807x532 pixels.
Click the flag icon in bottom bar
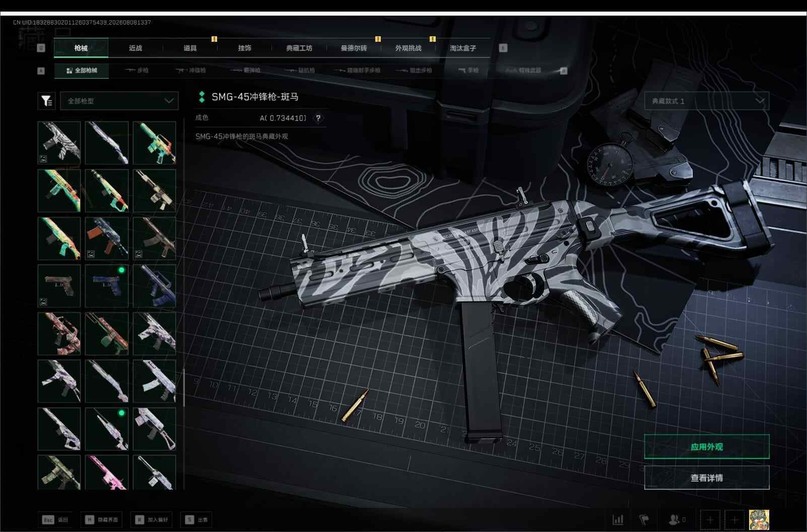pyautogui.click(x=644, y=519)
